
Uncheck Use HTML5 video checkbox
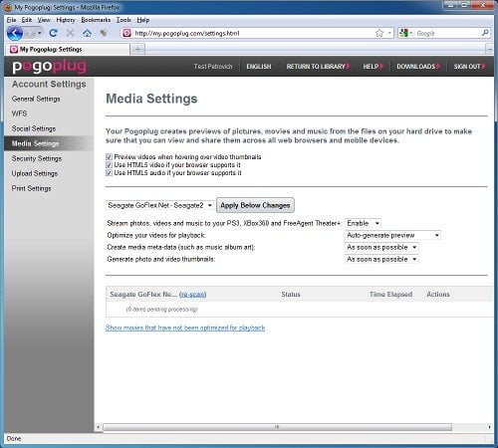[109, 165]
